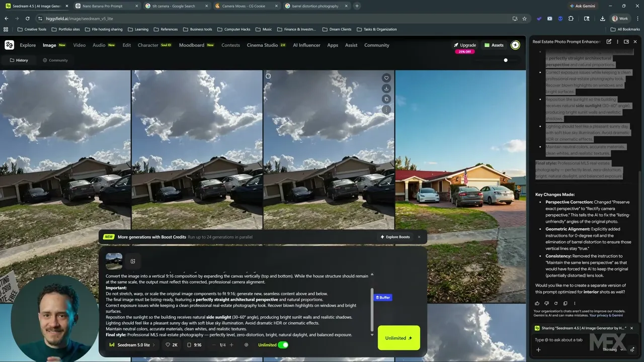Regenerate the Gemini response
644x362 pixels.
tap(556, 303)
